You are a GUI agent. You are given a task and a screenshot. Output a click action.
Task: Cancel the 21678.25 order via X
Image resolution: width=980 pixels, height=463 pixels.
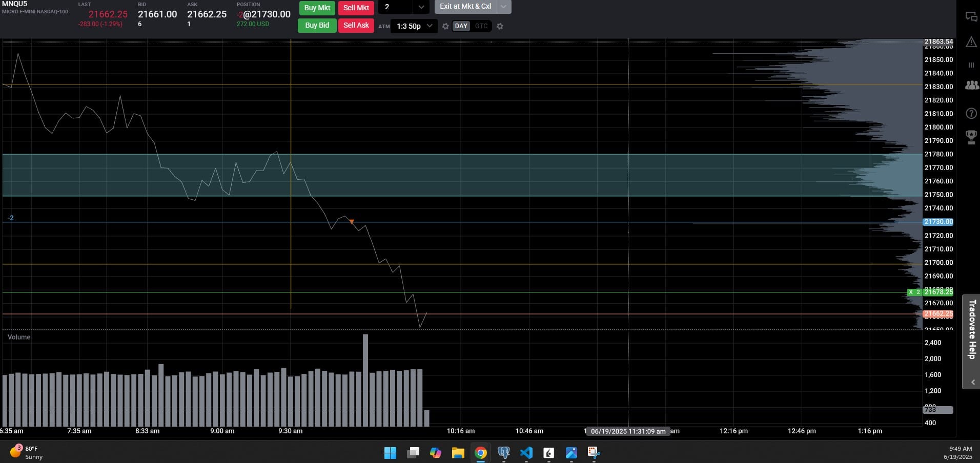[911, 292]
